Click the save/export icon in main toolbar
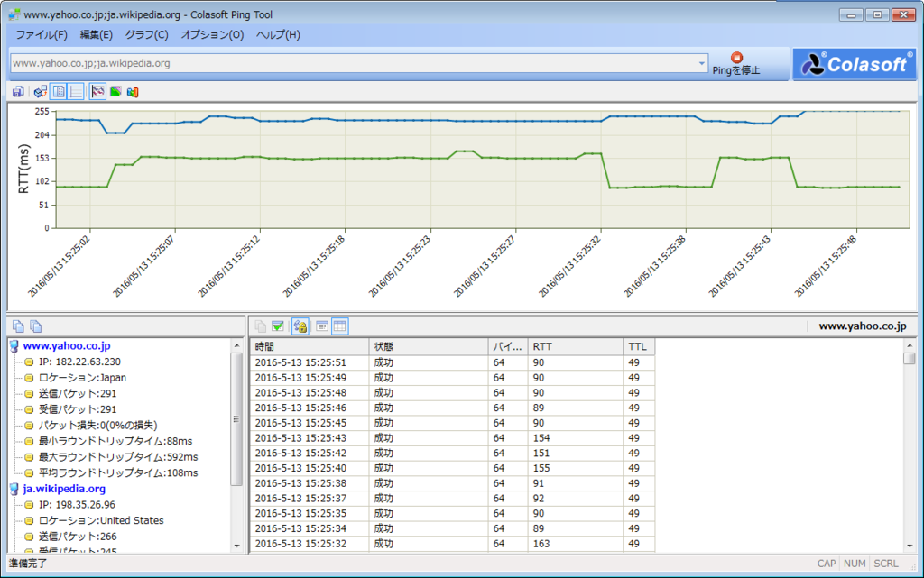Screen dimensions: 924x578 pos(18,91)
